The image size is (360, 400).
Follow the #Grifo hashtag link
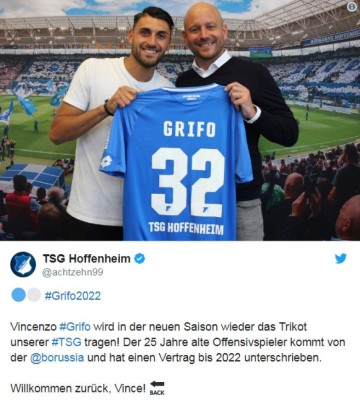[75, 326]
